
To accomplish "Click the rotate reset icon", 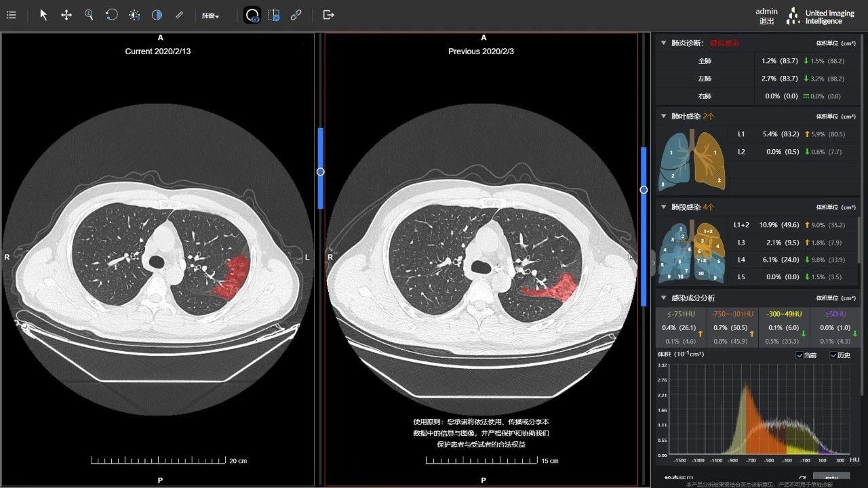I will pos(112,15).
